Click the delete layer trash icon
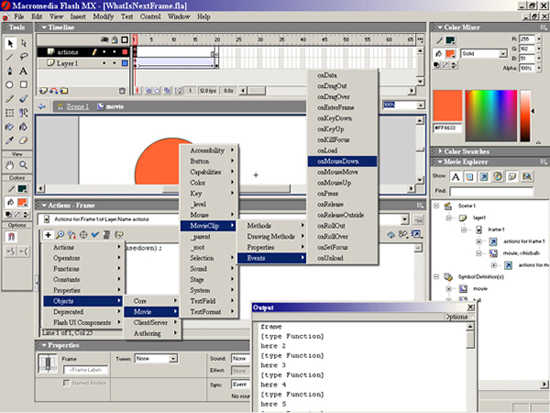The height and width of the screenshot is (413, 550). (x=122, y=91)
